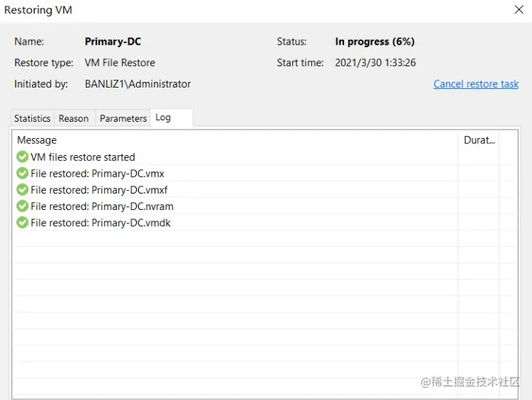Click the Message column header
This screenshot has width=532, height=400.
pos(235,140)
